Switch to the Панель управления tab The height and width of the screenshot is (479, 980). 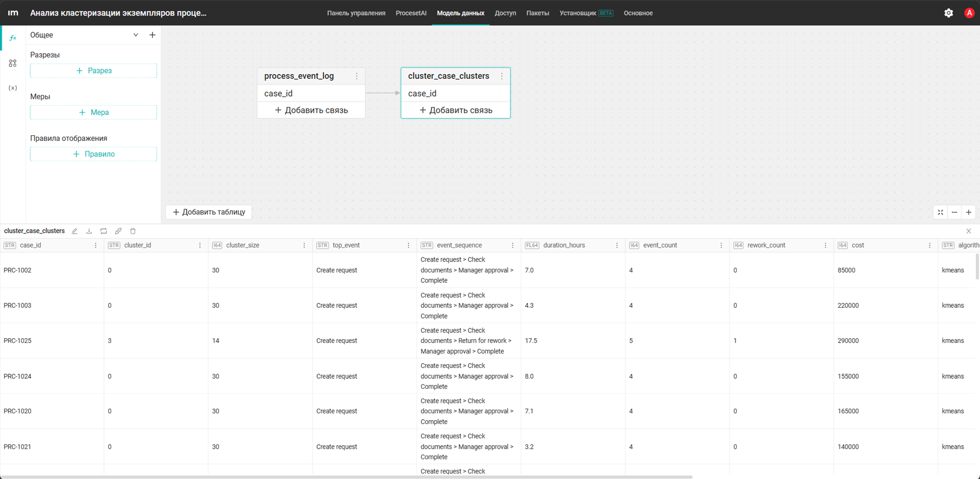(x=356, y=13)
